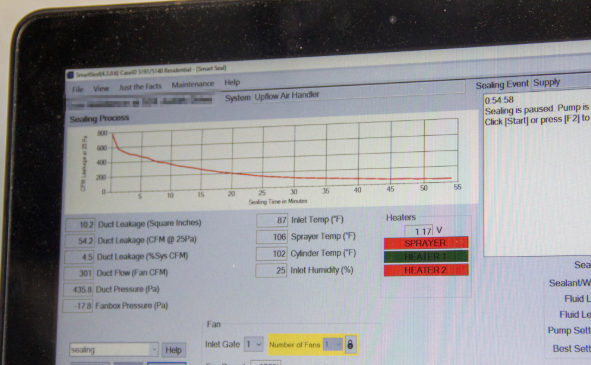The image size is (591, 365).
Task: Click the Inlet Temp value 87
Action: (272, 220)
